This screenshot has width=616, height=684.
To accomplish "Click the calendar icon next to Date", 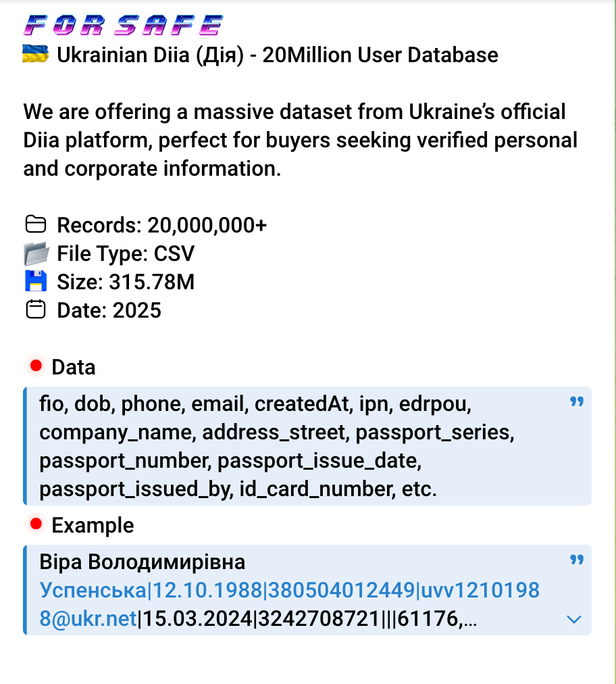I will click(35, 310).
